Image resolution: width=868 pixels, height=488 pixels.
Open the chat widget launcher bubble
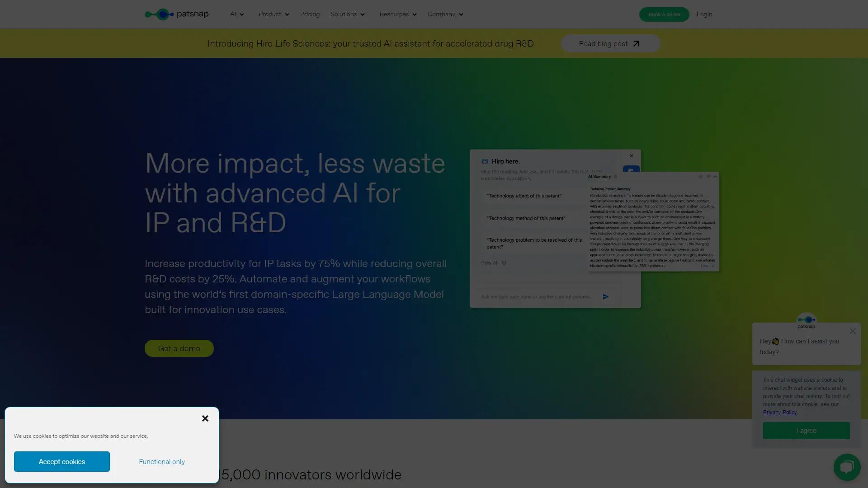point(847,467)
